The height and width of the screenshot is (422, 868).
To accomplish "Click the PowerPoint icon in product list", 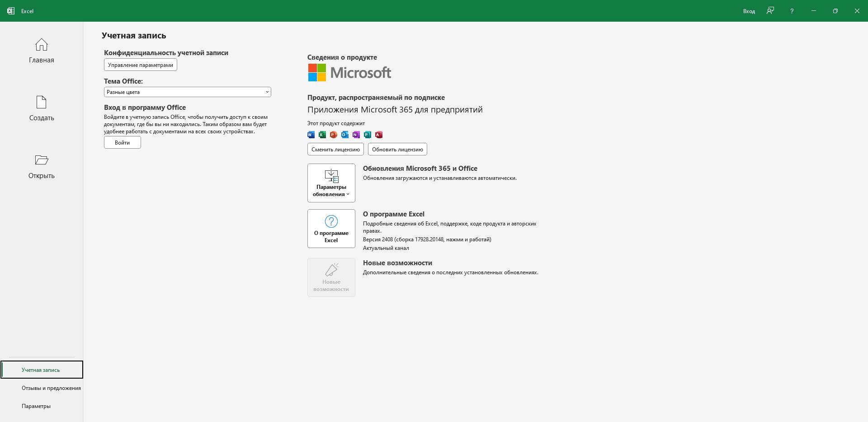I will coord(334,135).
